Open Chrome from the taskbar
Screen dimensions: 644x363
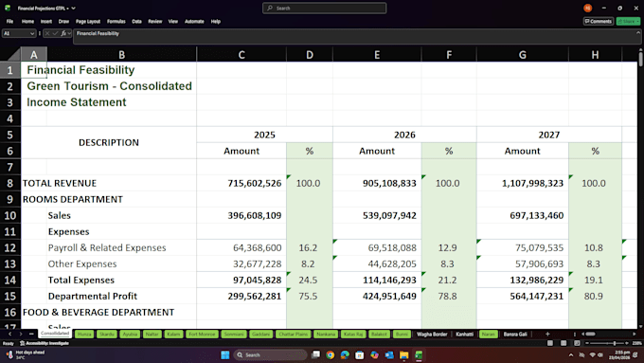(x=331, y=354)
